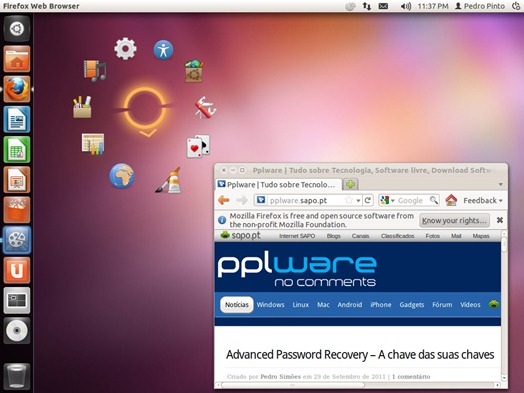524x393 pixels.
Task: Select the playing cards games icon
Action: point(199,146)
